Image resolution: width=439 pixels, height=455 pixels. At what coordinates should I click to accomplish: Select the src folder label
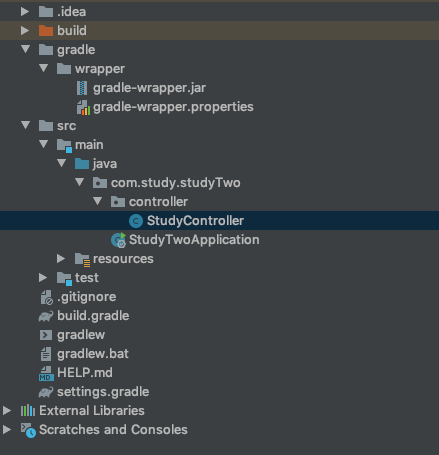66,126
